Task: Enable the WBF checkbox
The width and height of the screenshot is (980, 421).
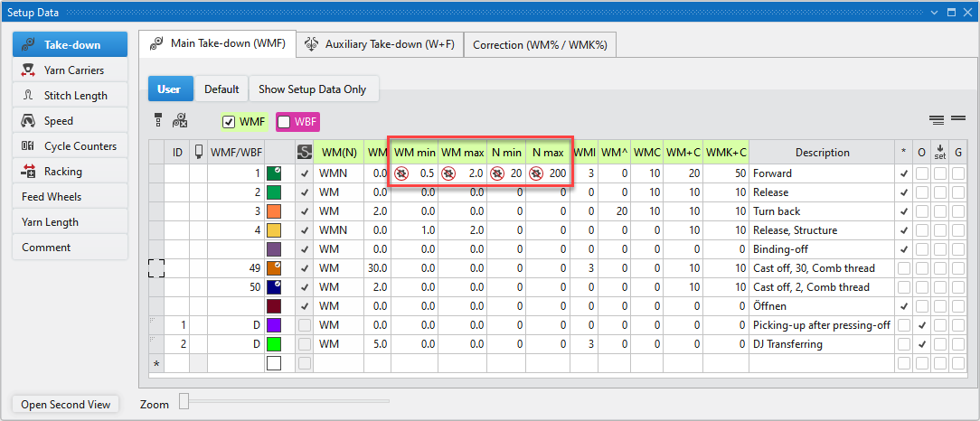Action: pos(284,121)
